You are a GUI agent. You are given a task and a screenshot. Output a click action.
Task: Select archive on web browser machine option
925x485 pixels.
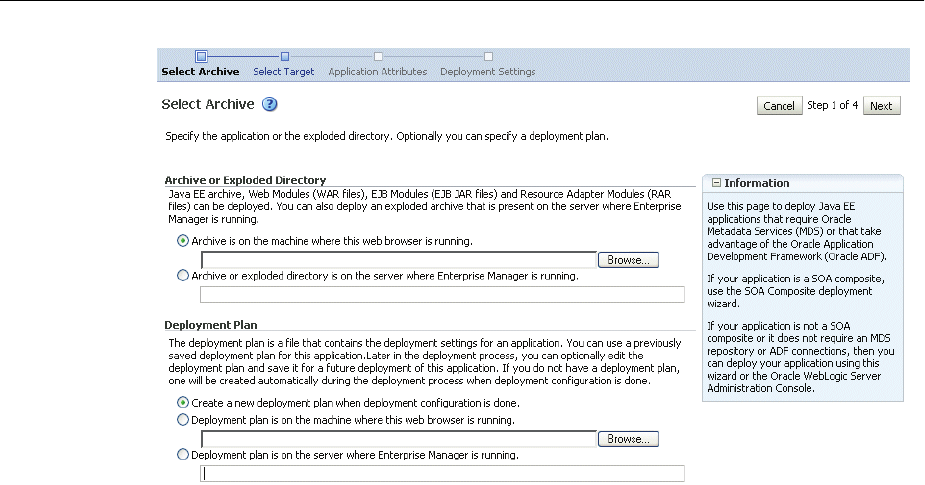pos(182,241)
